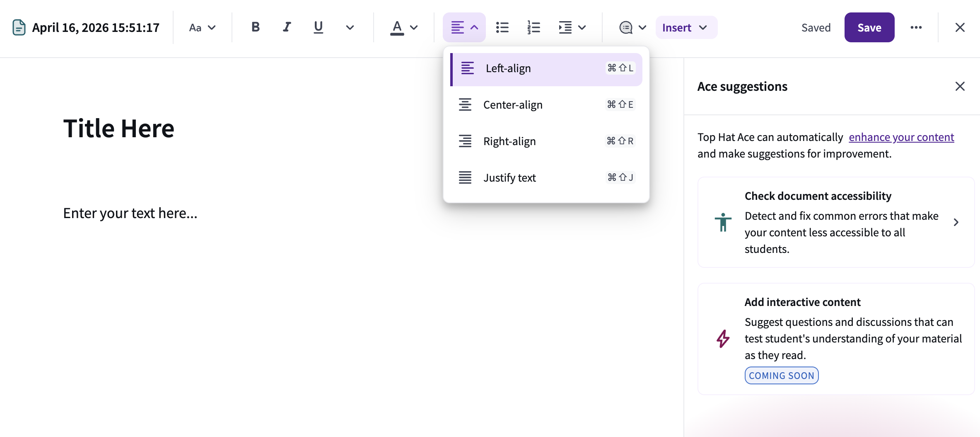
Task: Open the Aa text style dropdown
Action: coord(202,28)
